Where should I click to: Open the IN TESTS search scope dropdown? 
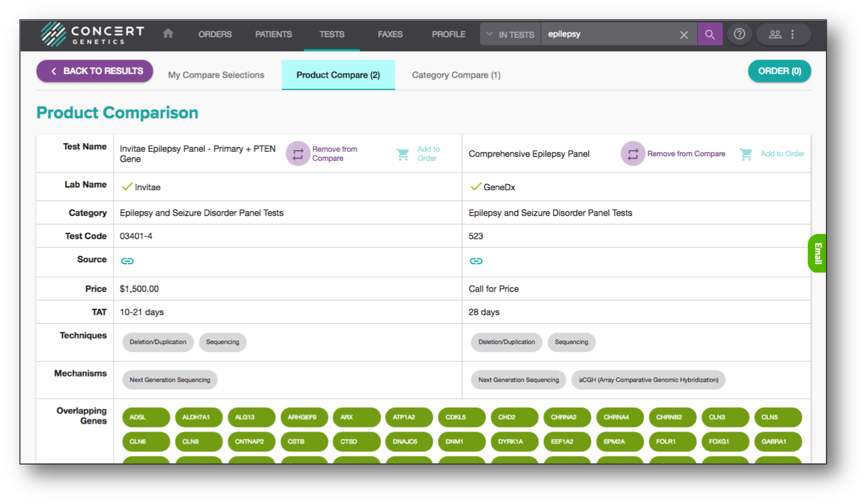pyautogui.click(x=510, y=34)
